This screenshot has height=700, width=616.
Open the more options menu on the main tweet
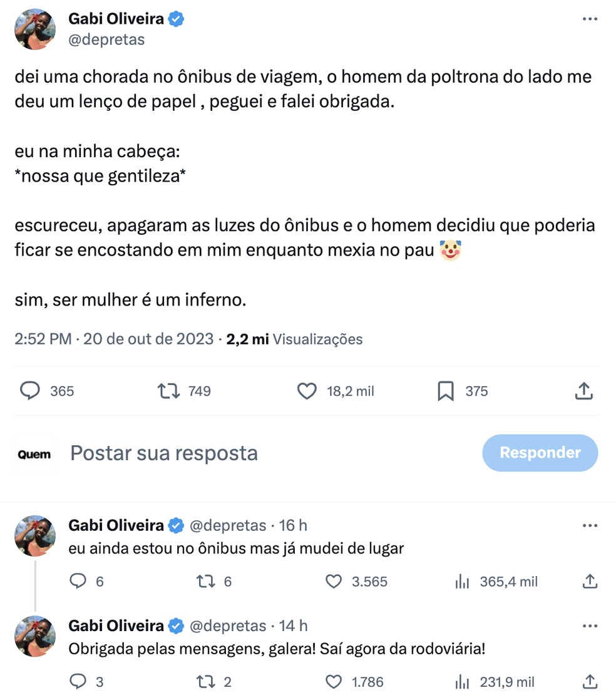pyautogui.click(x=589, y=18)
